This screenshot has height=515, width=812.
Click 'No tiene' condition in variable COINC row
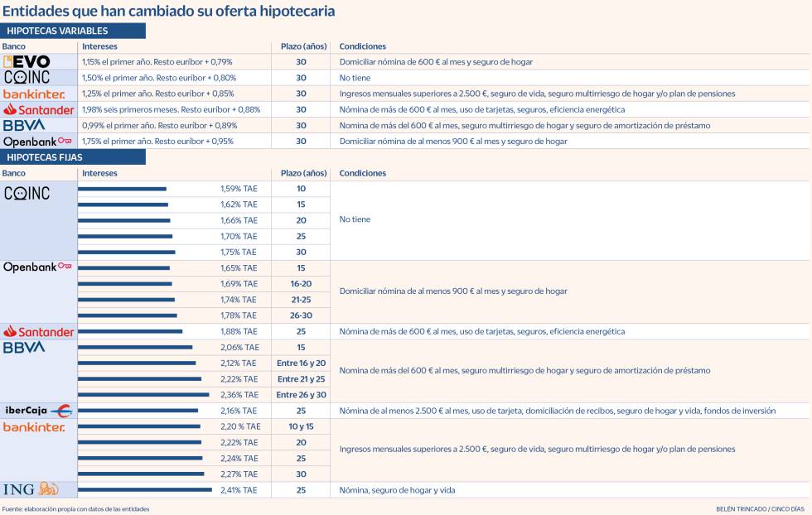tap(355, 78)
